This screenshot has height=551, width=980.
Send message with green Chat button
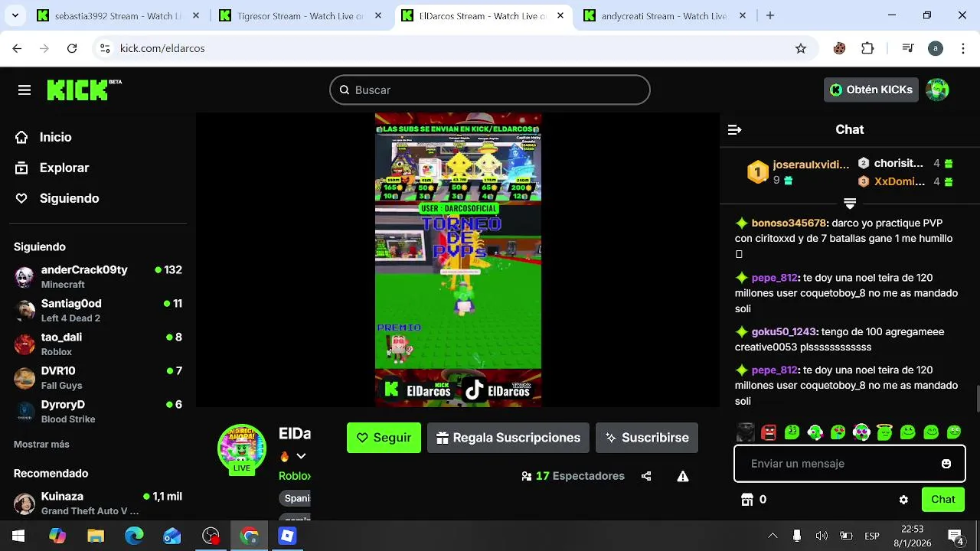pyautogui.click(x=942, y=500)
